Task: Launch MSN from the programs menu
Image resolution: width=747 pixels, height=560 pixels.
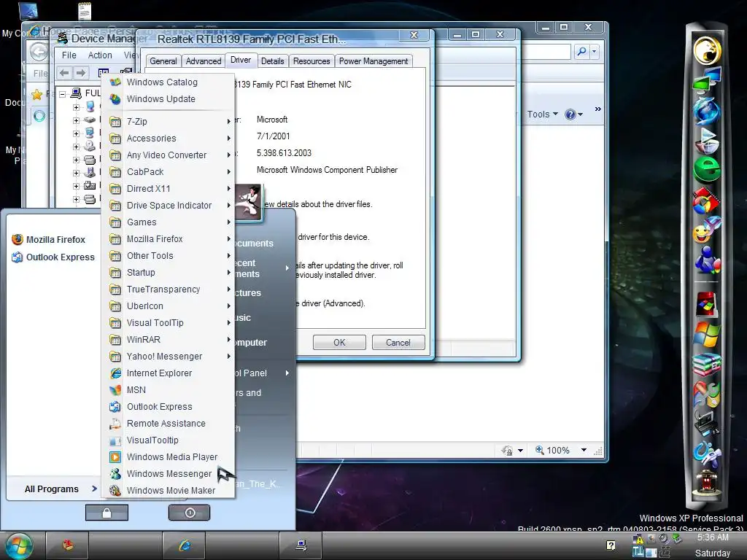Action: pyautogui.click(x=169, y=390)
